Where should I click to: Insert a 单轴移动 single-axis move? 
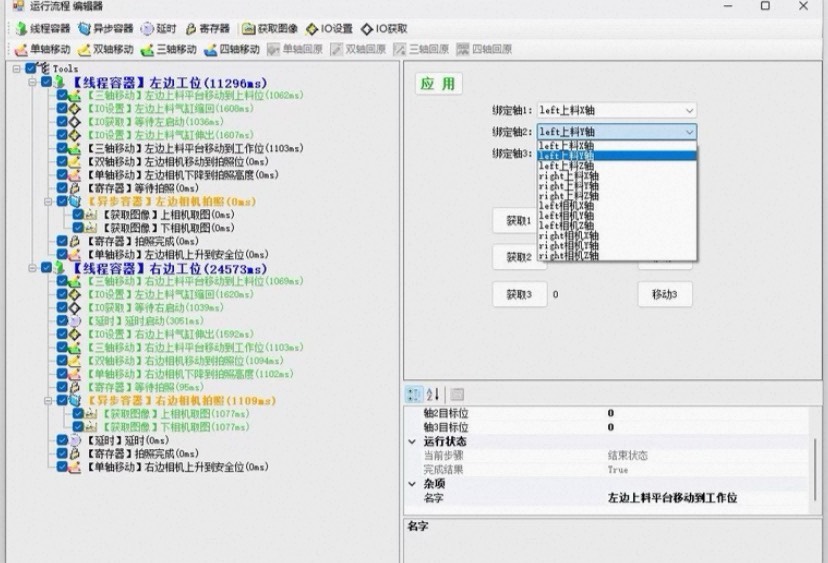tap(43, 49)
